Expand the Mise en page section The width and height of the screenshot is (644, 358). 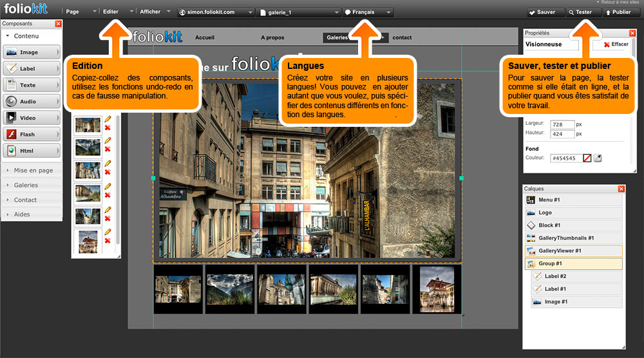[32, 171]
